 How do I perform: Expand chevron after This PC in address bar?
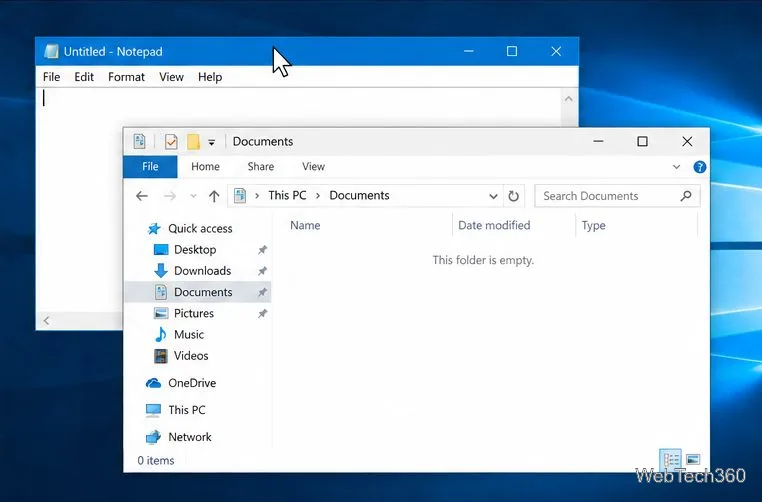(318, 196)
